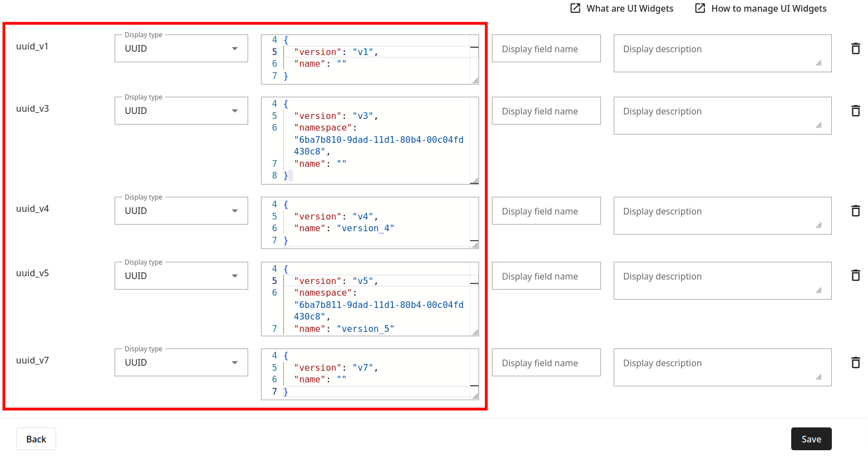
Task: Focus Display description for uuid_v5
Action: coord(723,281)
